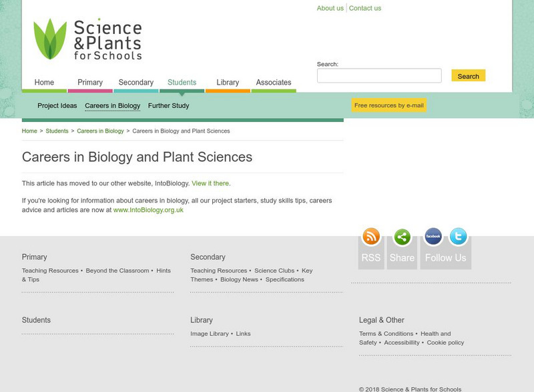Viewport: 534px width, 392px height.
Task: Read the Terms & Conditions
Action: pos(386,335)
